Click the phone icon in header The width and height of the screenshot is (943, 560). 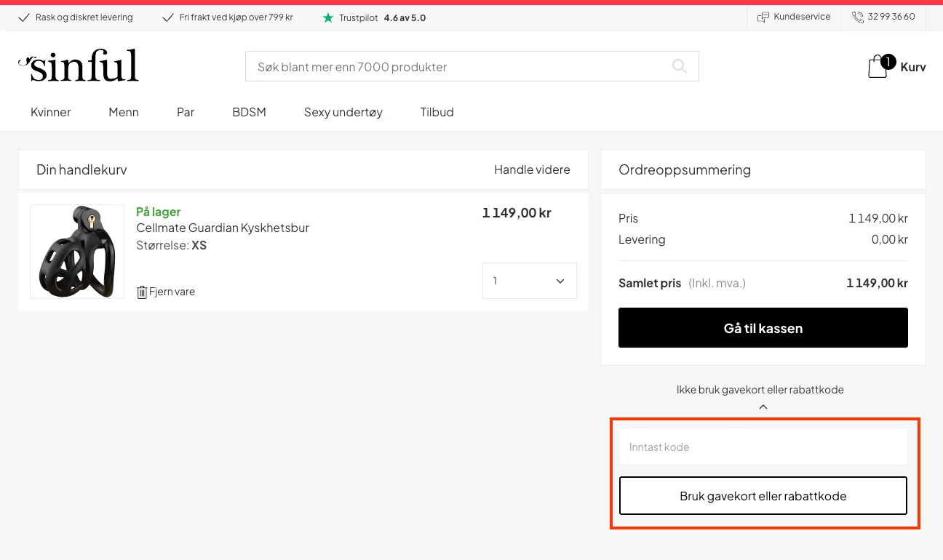[x=858, y=17]
